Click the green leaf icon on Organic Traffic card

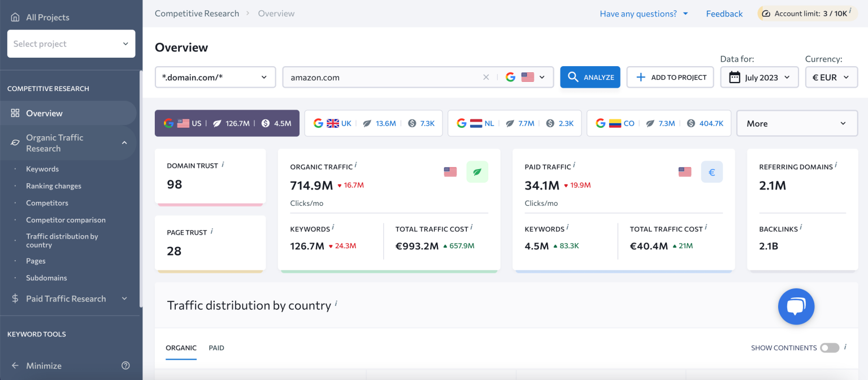pyautogui.click(x=478, y=171)
